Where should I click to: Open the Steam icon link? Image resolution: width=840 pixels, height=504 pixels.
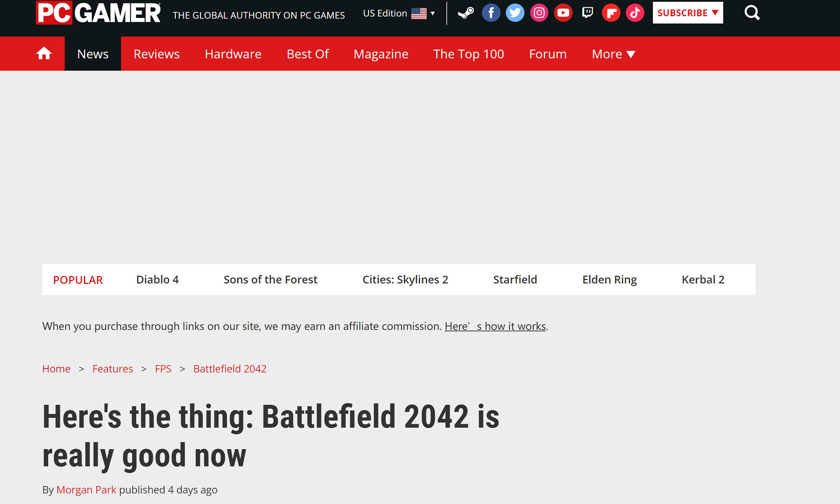point(465,12)
